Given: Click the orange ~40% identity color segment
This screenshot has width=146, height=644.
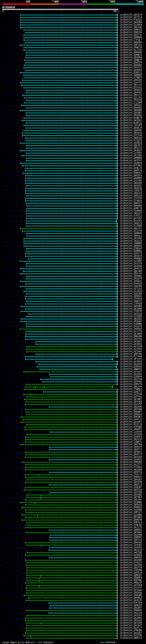Looking at the screenshot, I should pos(45,4).
